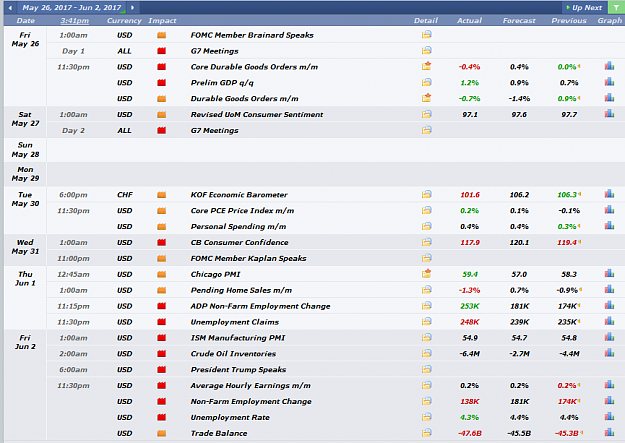The width and height of the screenshot is (625, 443).
Task: Open detail folder for CB Consumer Confidence
Action: point(426,242)
